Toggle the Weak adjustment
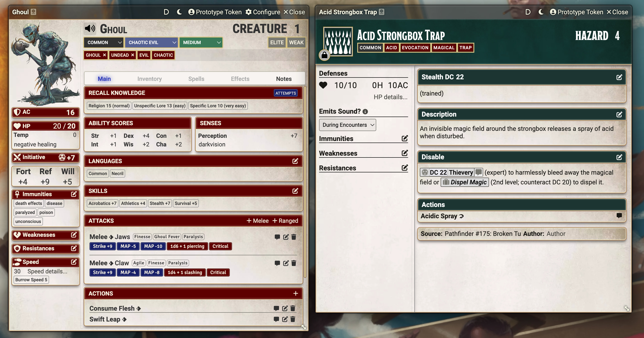 (x=296, y=42)
